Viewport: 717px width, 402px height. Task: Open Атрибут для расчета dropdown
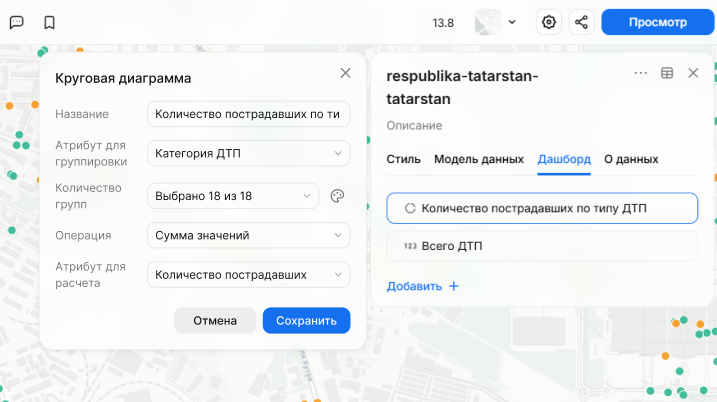click(248, 275)
